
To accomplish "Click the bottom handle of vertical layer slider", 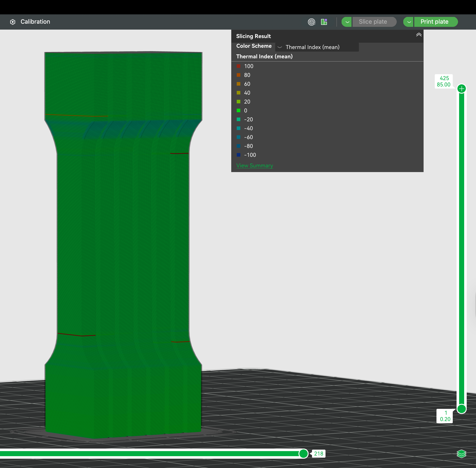I will click(461, 409).
